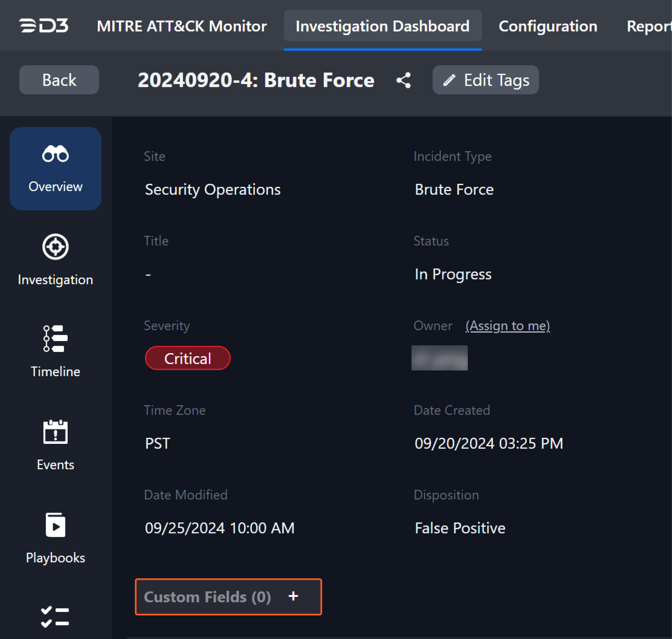The height and width of the screenshot is (639, 672).
Task: Click the share incident icon
Action: coord(403,80)
